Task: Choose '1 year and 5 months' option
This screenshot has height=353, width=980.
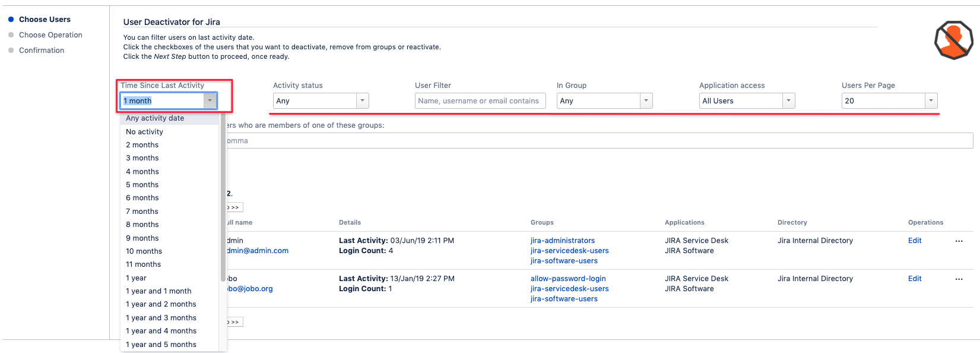Action: tap(170, 345)
